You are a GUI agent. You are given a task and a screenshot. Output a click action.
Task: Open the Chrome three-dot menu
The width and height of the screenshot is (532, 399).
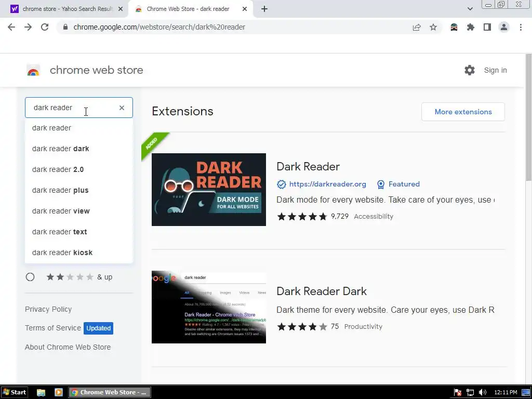click(x=521, y=27)
